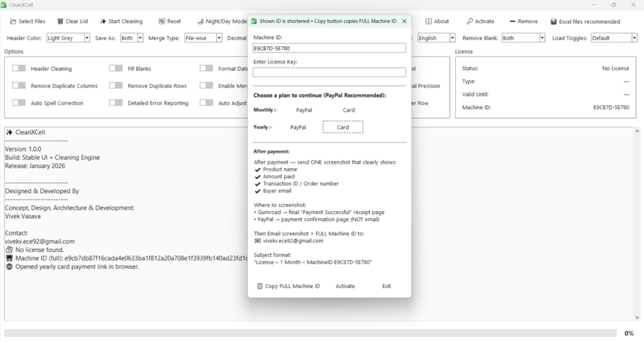
Task: Toggle the Format Date switch
Action: click(x=206, y=68)
